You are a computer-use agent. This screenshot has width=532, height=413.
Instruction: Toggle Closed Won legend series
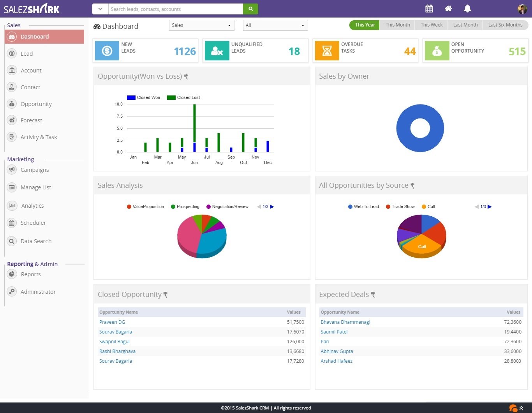click(144, 97)
